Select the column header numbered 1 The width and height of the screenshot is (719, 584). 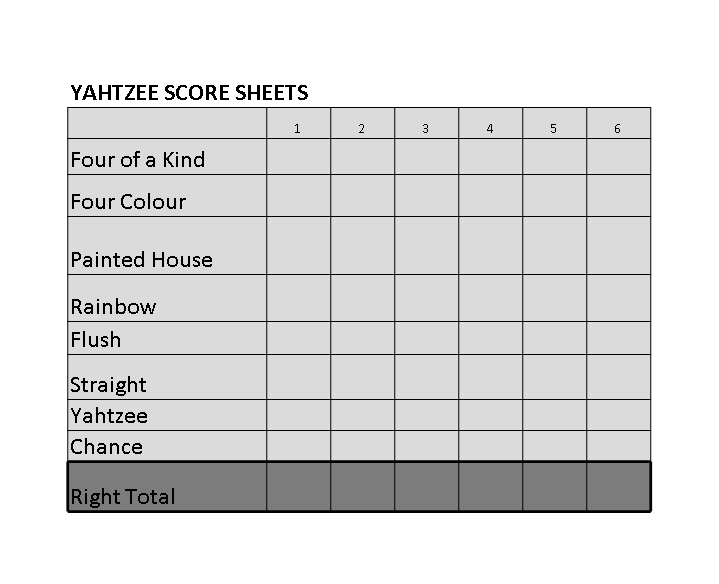pos(299,123)
